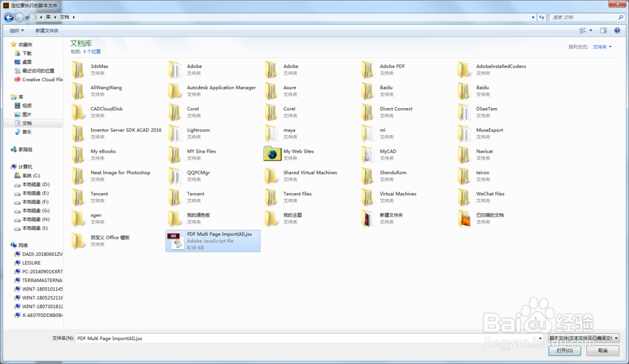Open the Shared Virtual Machines folder icon

point(271,176)
